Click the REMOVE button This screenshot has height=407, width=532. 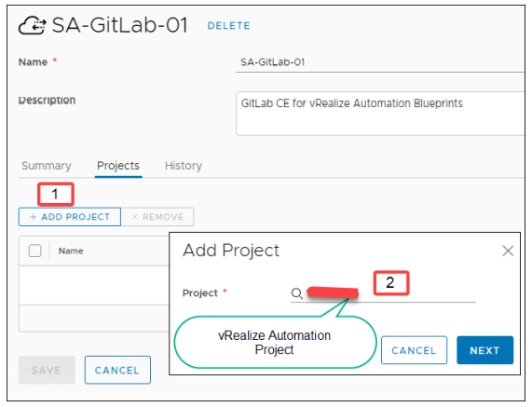tap(157, 217)
